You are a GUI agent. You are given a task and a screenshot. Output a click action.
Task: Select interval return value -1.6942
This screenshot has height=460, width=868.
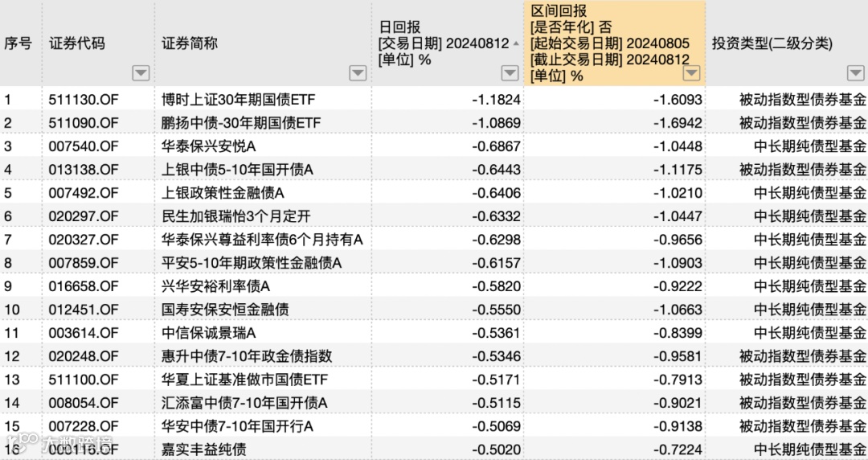coord(678,123)
